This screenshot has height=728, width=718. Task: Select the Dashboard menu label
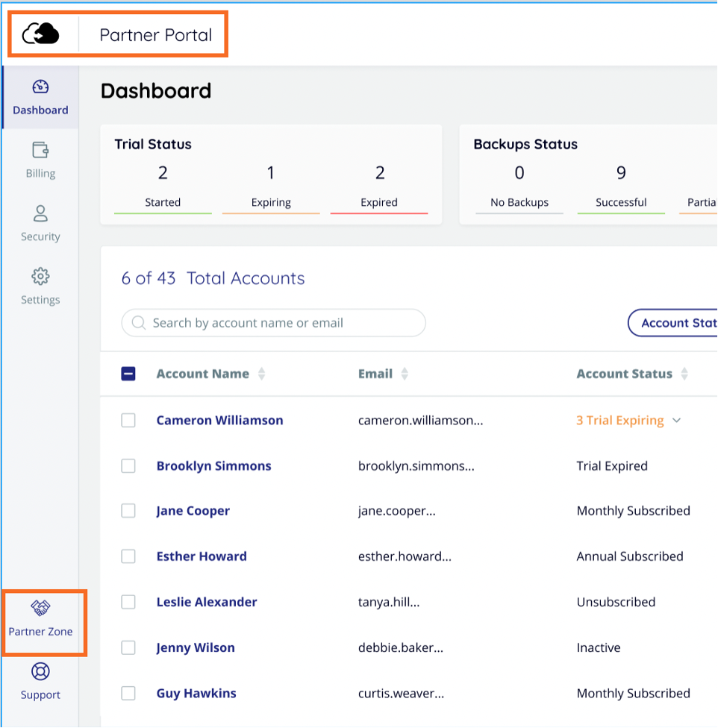[40, 110]
